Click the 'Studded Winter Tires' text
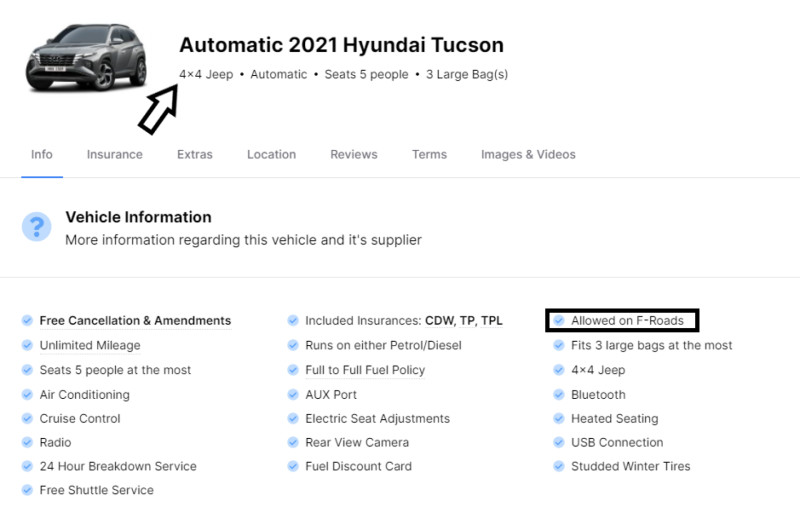 pos(631,466)
